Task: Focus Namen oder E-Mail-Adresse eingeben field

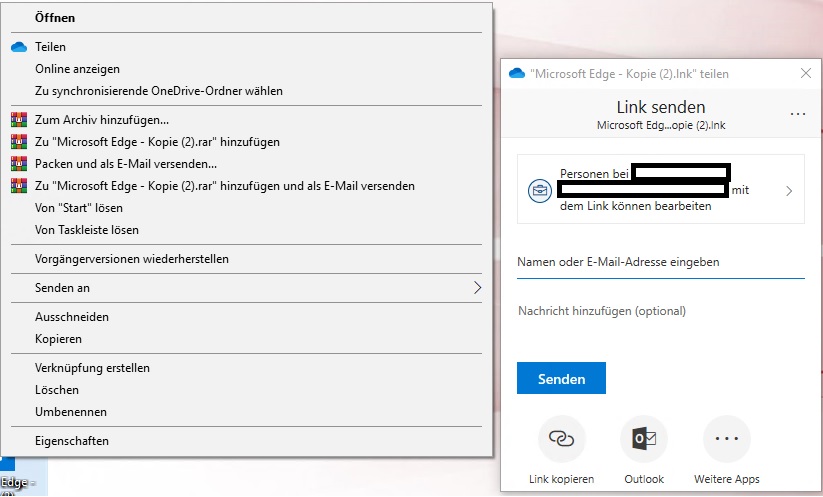Action: (661, 262)
